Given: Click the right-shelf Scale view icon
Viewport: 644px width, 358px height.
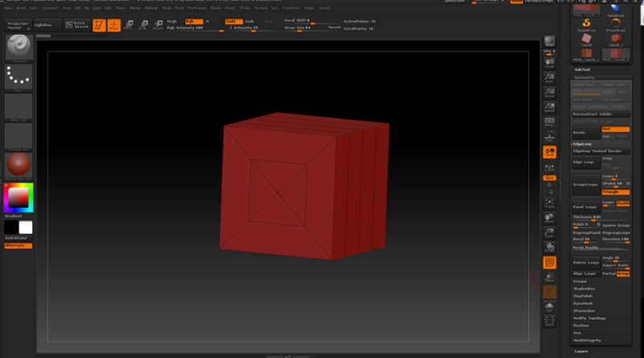Looking at the screenshot, I should pyautogui.click(x=550, y=232).
